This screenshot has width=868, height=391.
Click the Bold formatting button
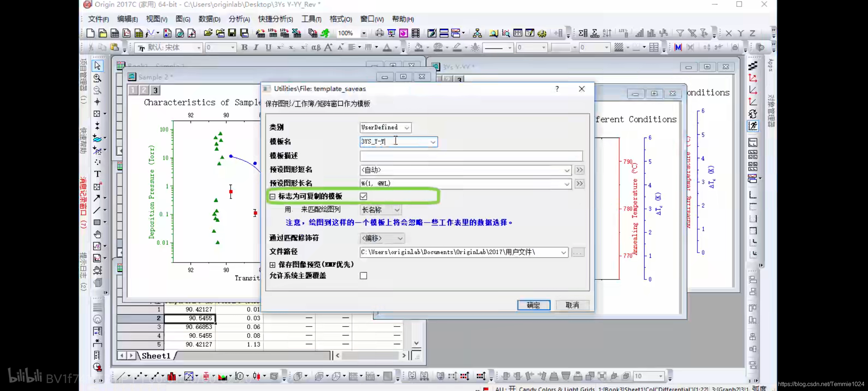[x=244, y=47]
